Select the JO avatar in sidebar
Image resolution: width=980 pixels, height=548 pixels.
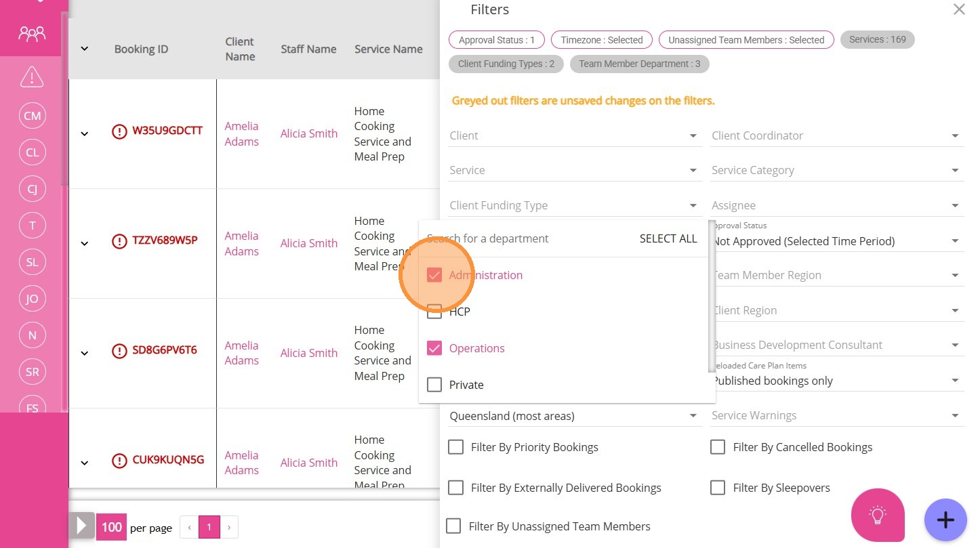pos(32,299)
